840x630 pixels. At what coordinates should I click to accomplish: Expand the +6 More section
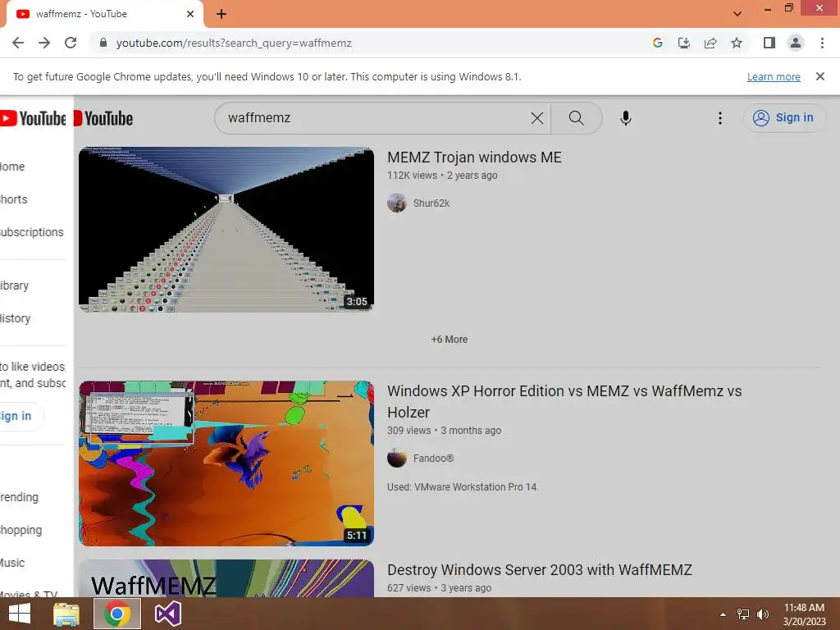450,340
